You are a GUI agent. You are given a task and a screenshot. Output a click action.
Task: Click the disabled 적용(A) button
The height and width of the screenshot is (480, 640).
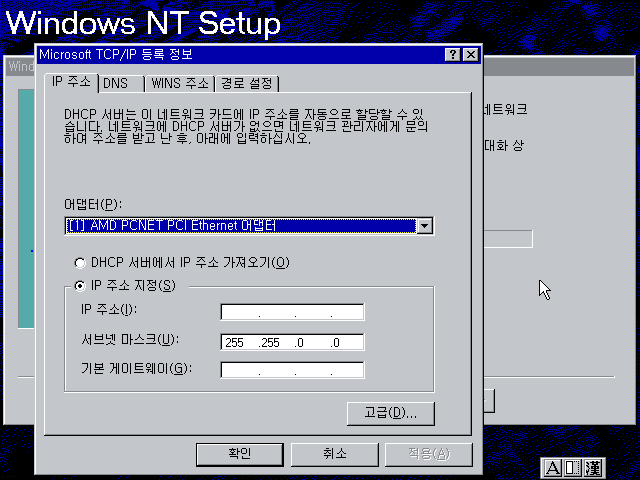point(429,454)
